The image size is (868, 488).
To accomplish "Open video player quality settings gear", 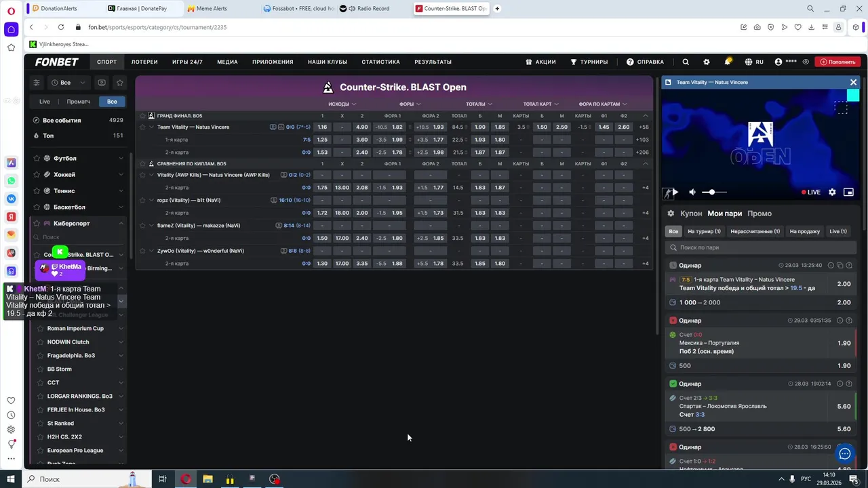I will (832, 192).
